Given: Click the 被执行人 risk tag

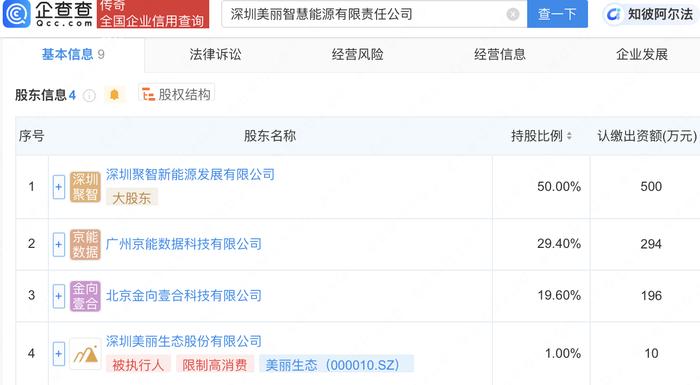Looking at the screenshot, I should [138, 365].
